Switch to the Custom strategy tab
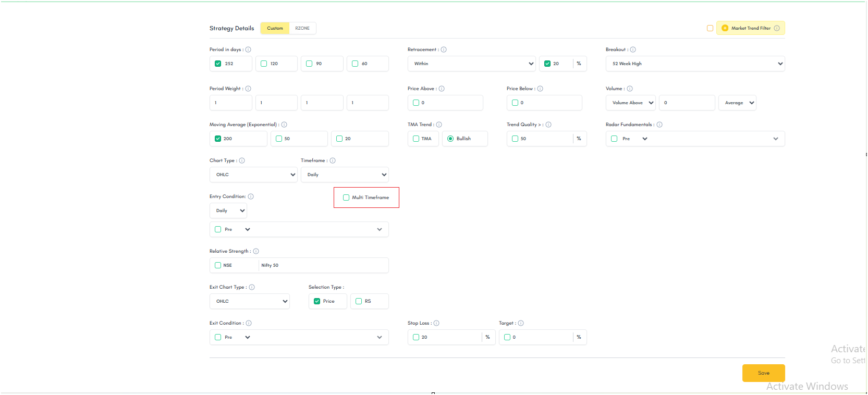Image resolution: width=868 pixels, height=395 pixels. coord(275,28)
